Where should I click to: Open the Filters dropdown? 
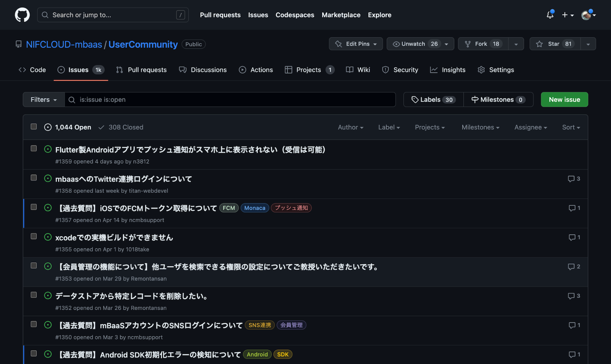click(44, 100)
